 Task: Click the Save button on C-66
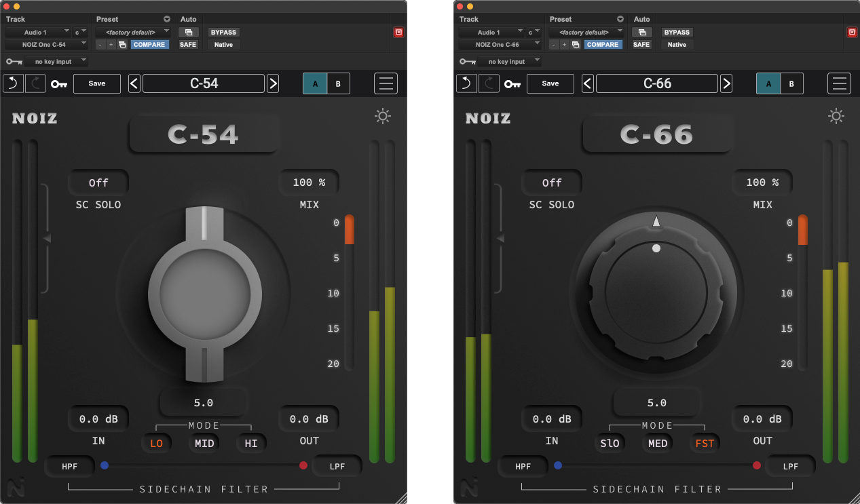point(550,83)
